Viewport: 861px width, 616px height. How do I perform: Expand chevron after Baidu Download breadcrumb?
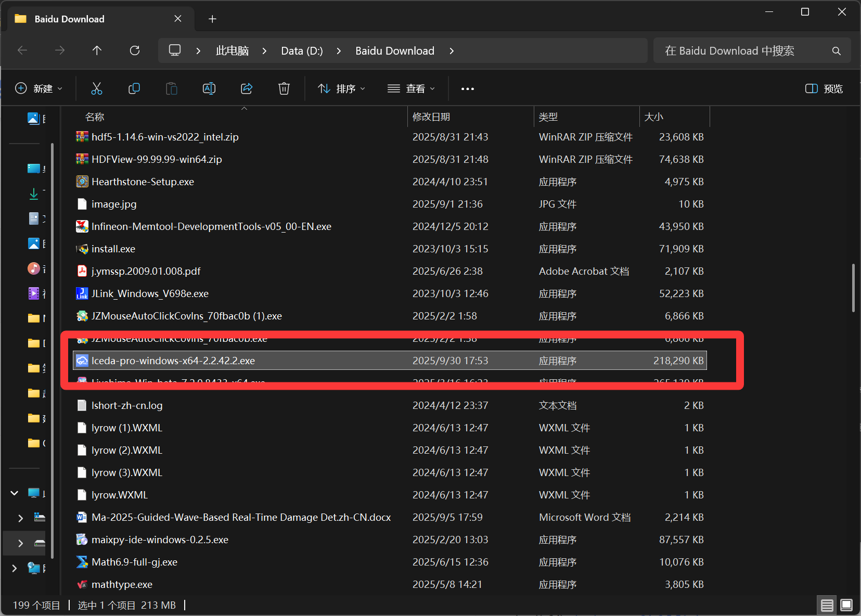(452, 51)
